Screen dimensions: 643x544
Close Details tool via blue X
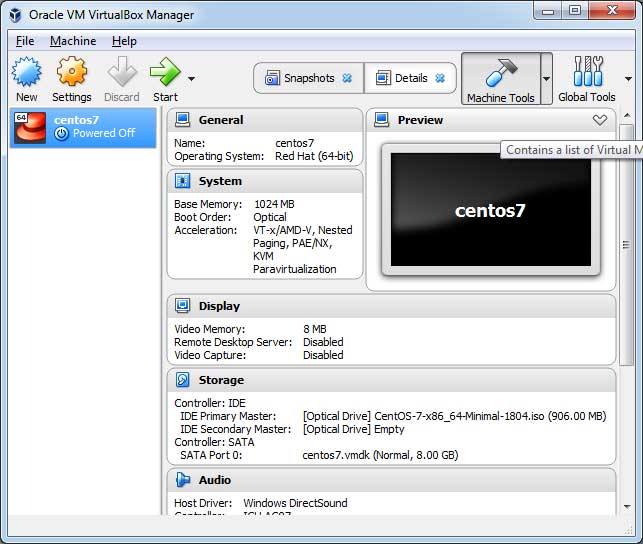(440, 78)
